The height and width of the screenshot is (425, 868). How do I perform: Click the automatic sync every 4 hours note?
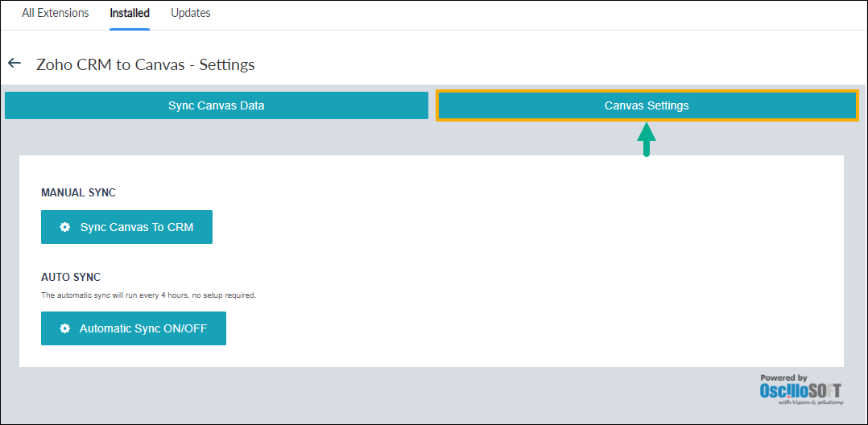(x=149, y=295)
